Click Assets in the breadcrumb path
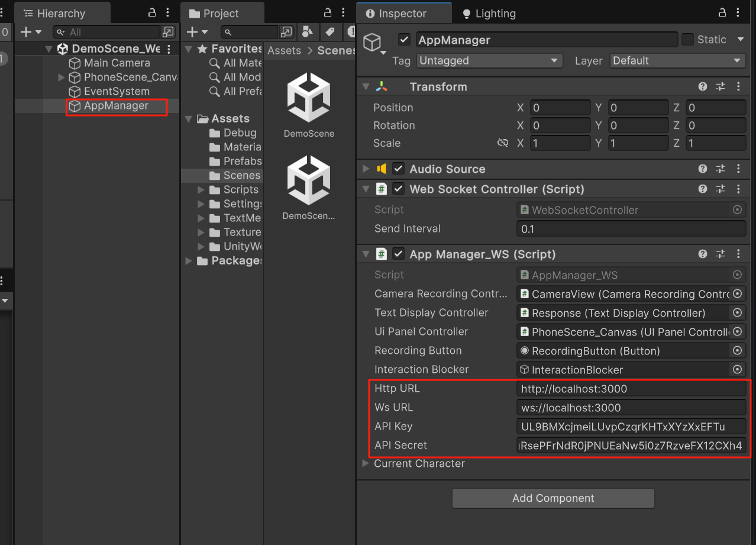The image size is (756, 545). [284, 50]
